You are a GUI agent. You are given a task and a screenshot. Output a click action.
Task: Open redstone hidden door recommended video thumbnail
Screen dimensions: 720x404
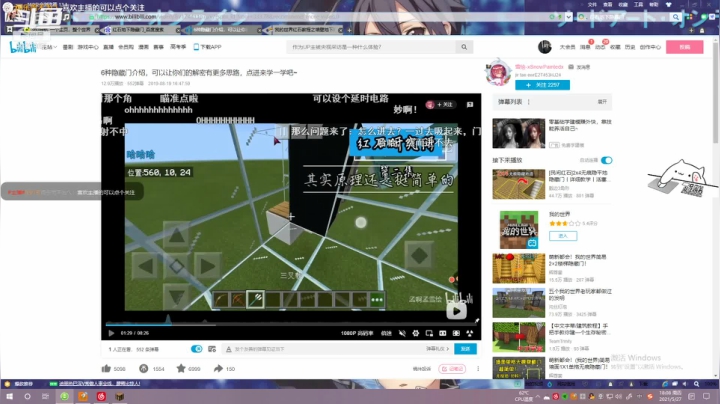point(518,184)
